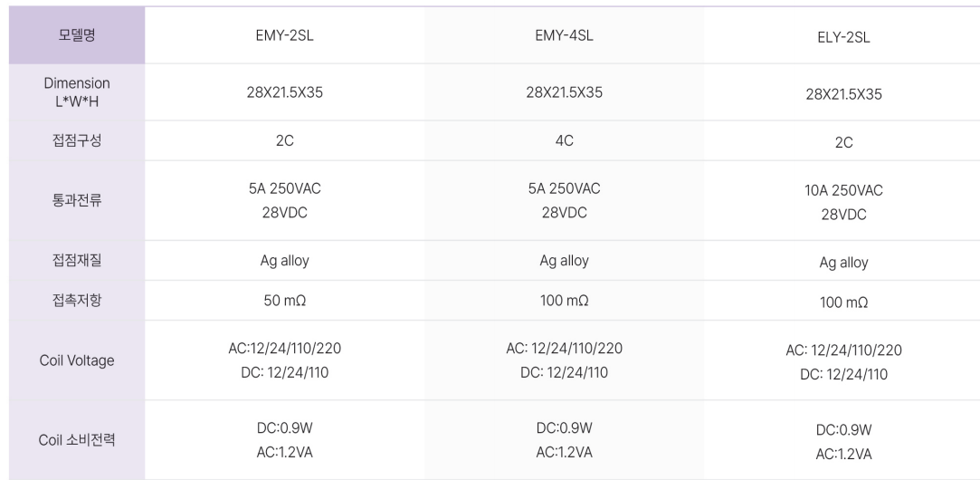Click EMY-2SL's 28X21.5X35 dimension cell
Viewport: 980px width, 480px height.
click(284, 92)
